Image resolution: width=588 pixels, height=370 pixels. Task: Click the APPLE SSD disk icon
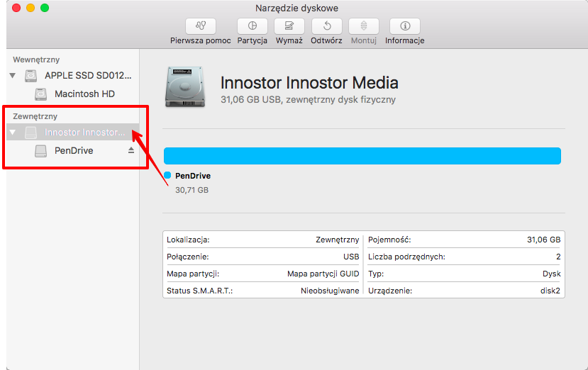click(30, 75)
